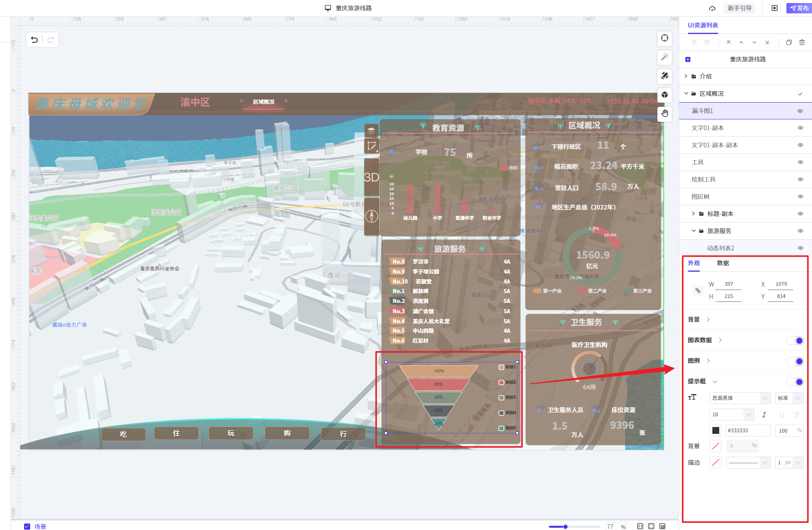Adjust the canvas zoom slider
The image size is (812, 530).
pos(565,527)
